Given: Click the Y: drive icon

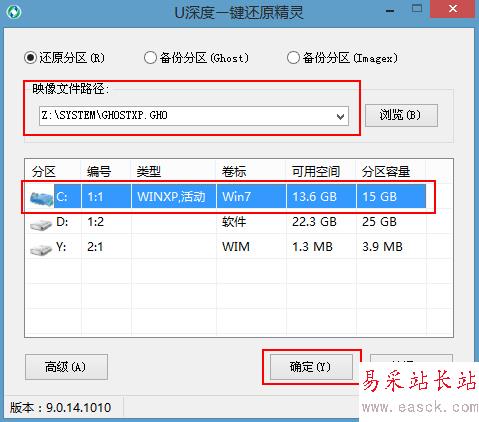Looking at the screenshot, I should tap(41, 249).
